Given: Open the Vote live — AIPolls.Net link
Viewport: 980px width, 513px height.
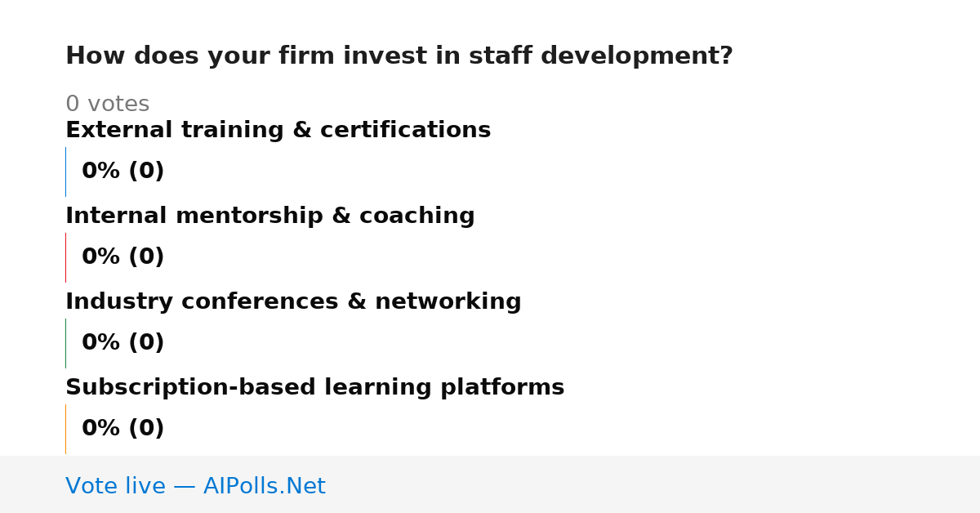Looking at the screenshot, I should click(195, 486).
